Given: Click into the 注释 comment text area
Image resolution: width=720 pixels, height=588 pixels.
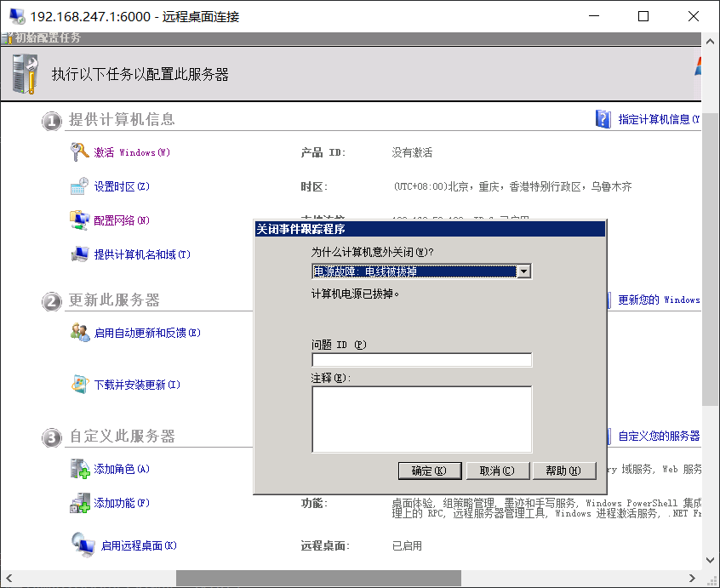Looking at the screenshot, I should 421,419.
